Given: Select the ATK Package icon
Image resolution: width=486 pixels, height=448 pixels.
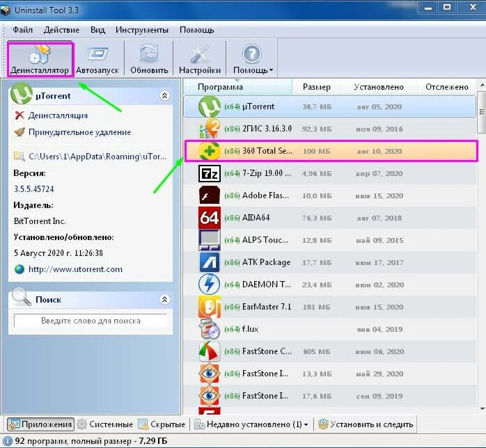Looking at the screenshot, I should pyautogui.click(x=209, y=262).
